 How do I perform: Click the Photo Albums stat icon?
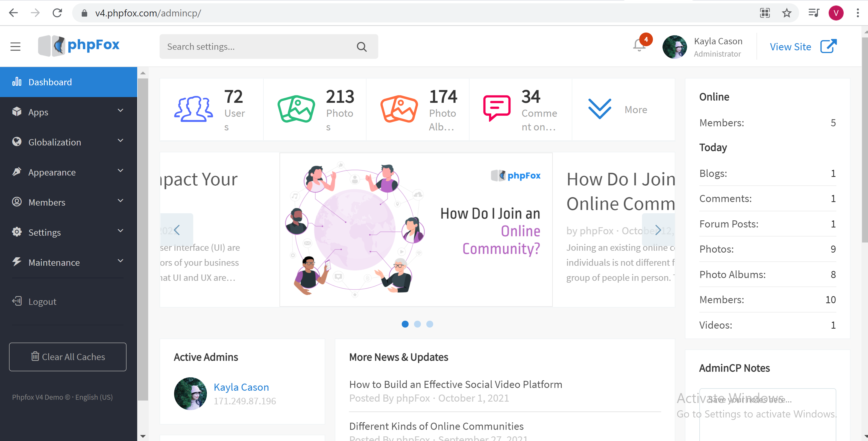point(399,109)
